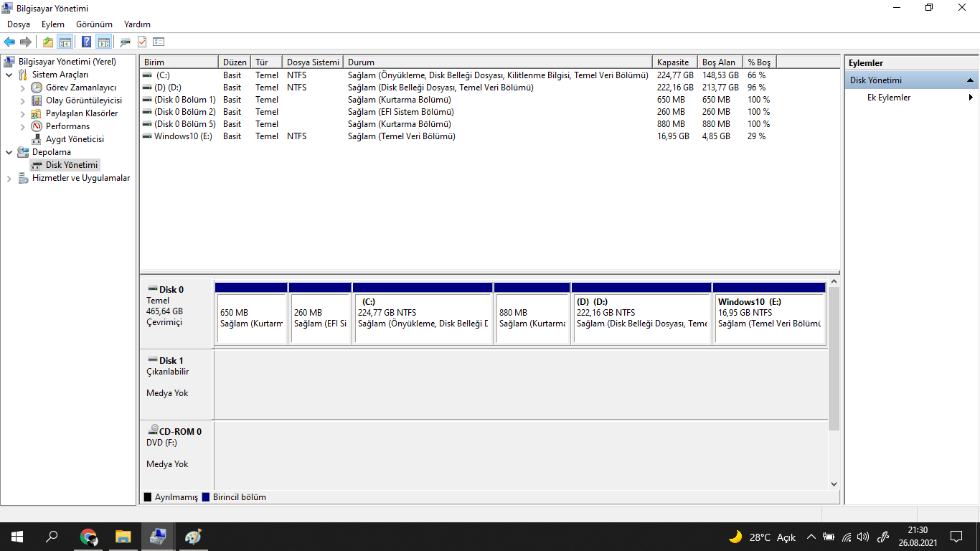This screenshot has height=551, width=980.
Task: Open Paint from the taskbar
Action: [x=194, y=537]
